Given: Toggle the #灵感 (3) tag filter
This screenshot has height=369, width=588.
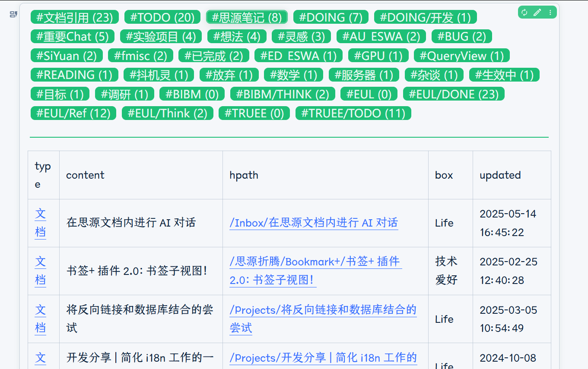Looking at the screenshot, I should pos(301,36).
